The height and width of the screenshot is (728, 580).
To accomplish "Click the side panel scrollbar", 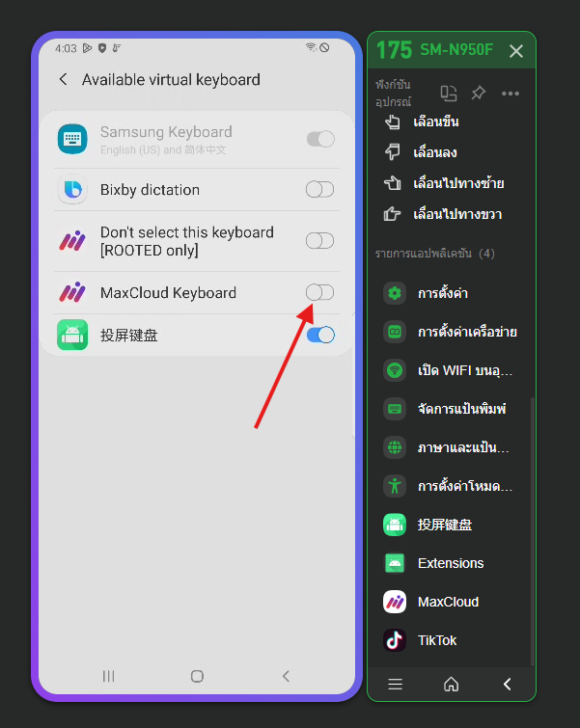I will (532, 531).
